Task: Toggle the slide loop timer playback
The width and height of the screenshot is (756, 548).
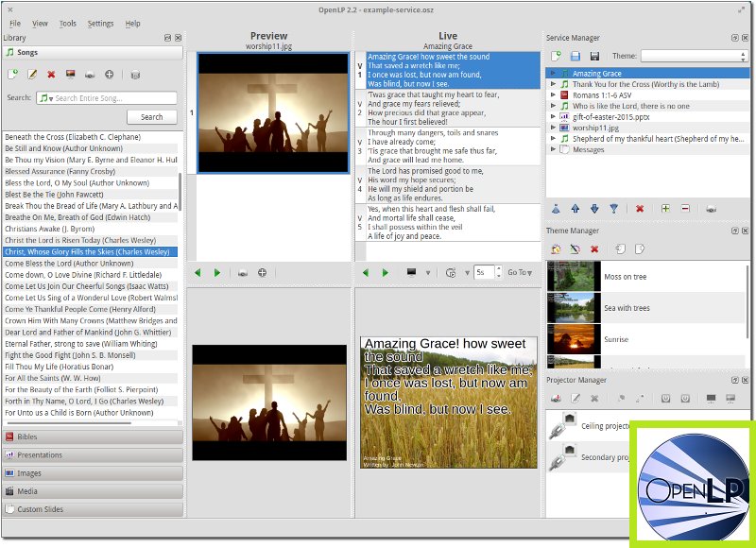Action: coord(452,273)
